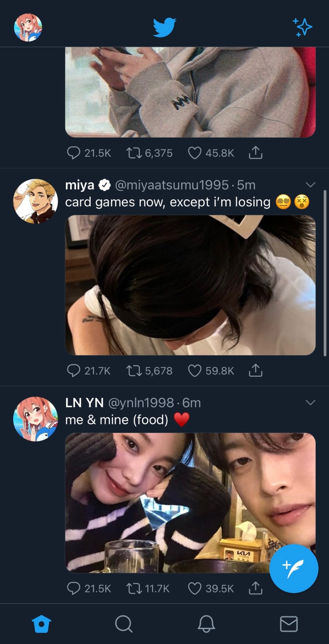Like the LN YN food tweet
329x644 pixels.
click(x=194, y=588)
